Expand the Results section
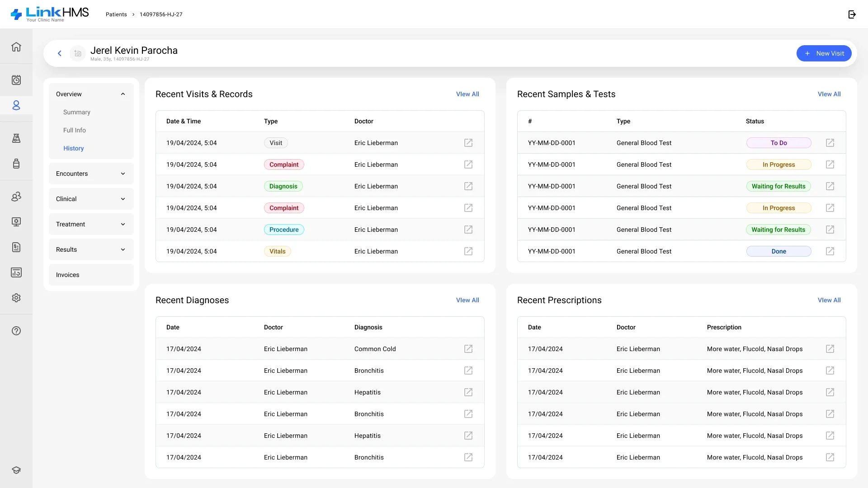Image resolution: width=868 pixels, height=488 pixels. pos(91,249)
